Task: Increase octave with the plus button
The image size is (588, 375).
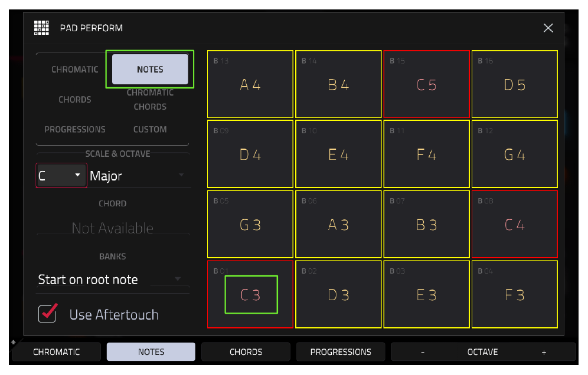Action: pos(544,352)
